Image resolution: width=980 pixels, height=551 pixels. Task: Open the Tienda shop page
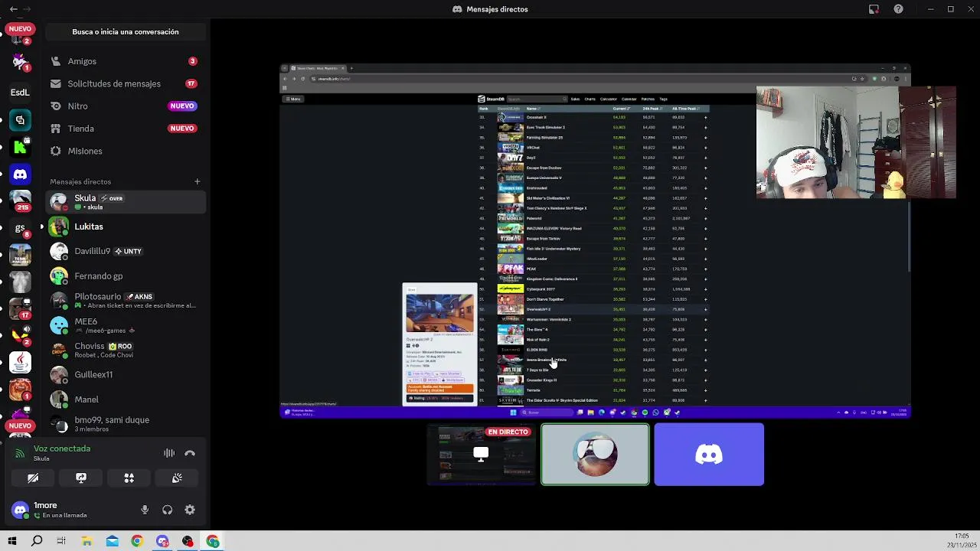pyautogui.click(x=125, y=129)
